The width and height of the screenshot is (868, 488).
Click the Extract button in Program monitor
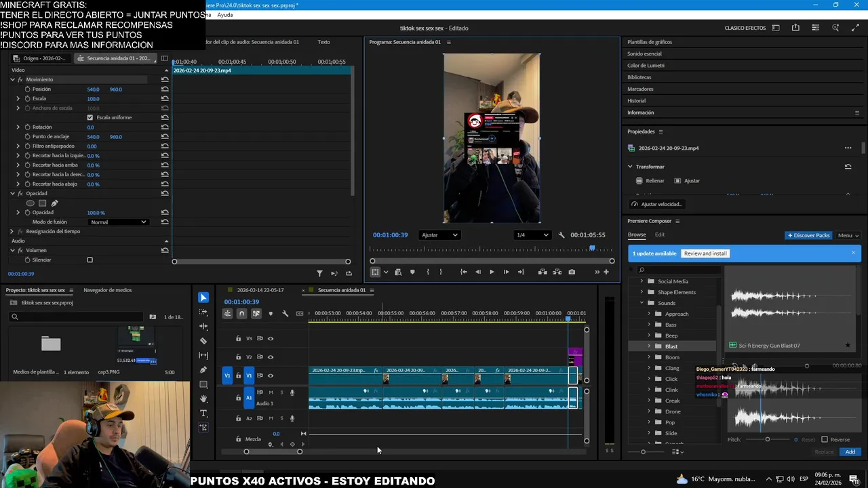coord(557,272)
